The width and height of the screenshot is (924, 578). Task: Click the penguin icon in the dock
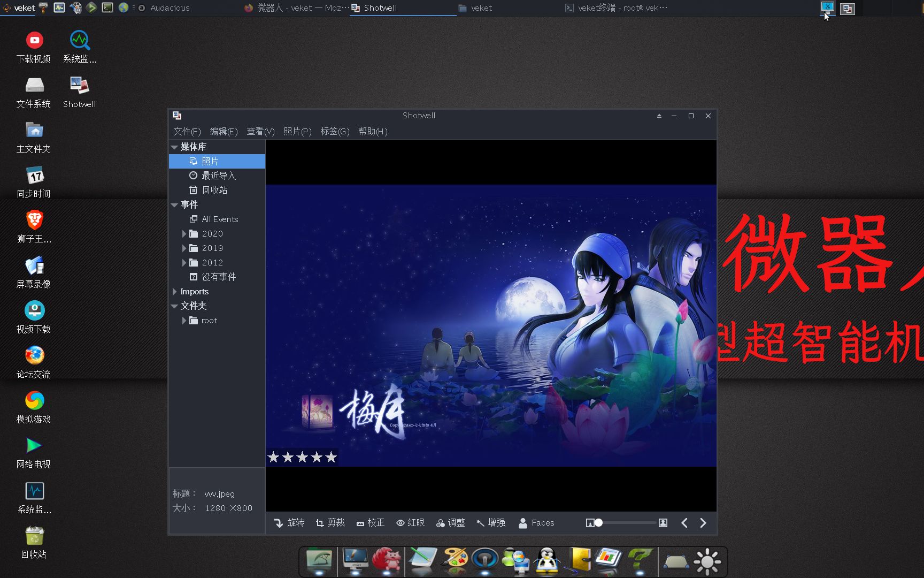[x=547, y=561]
